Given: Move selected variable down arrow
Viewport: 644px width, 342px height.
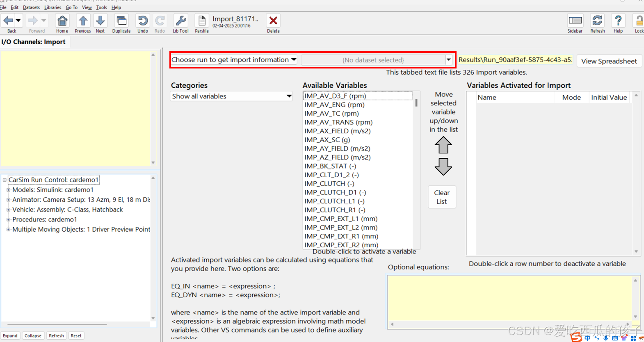Looking at the screenshot, I should (x=443, y=166).
